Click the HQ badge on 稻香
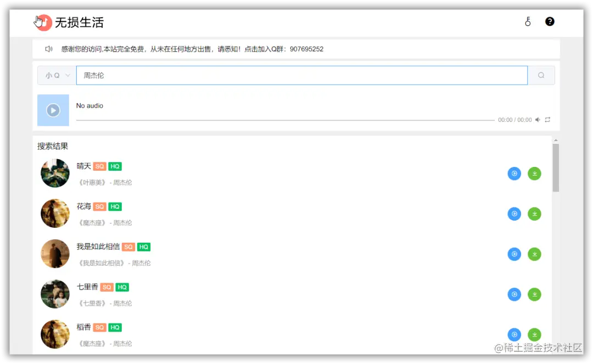593x364 pixels. click(115, 327)
